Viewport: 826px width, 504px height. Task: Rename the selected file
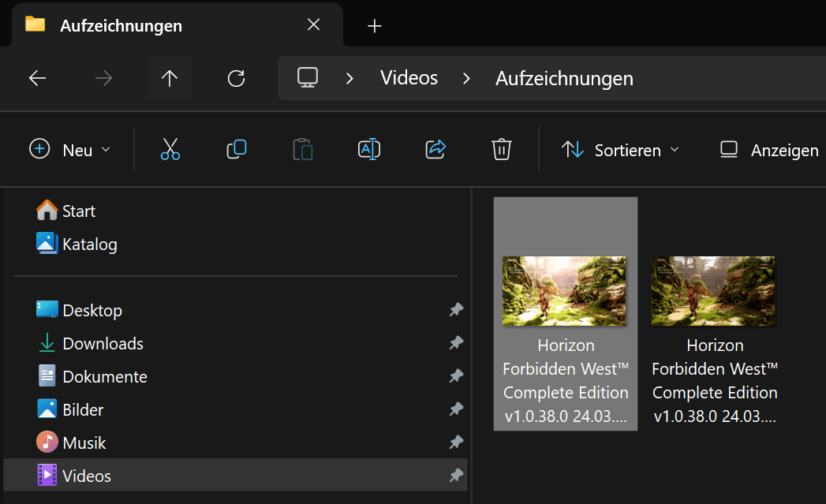(x=369, y=150)
